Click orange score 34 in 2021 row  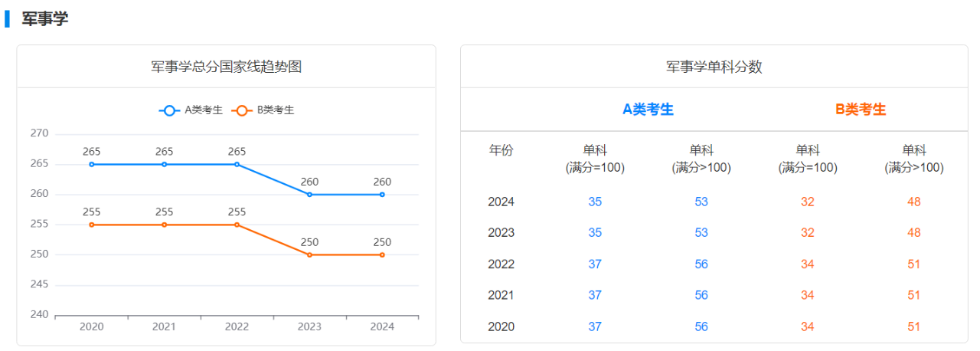[x=808, y=295]
